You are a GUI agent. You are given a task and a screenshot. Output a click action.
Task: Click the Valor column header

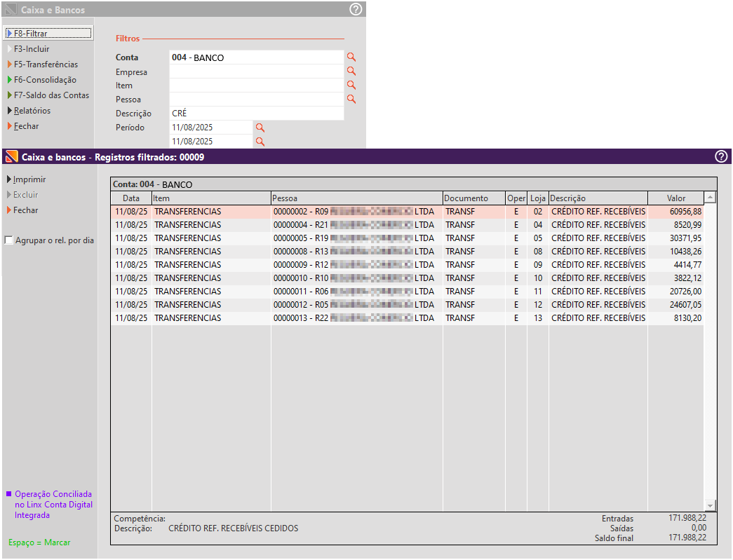point(675,198)
